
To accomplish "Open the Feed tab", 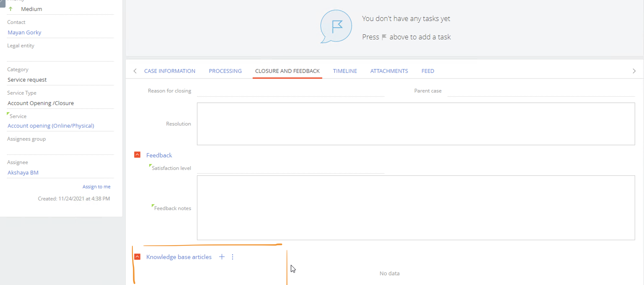I will (428, 71).
